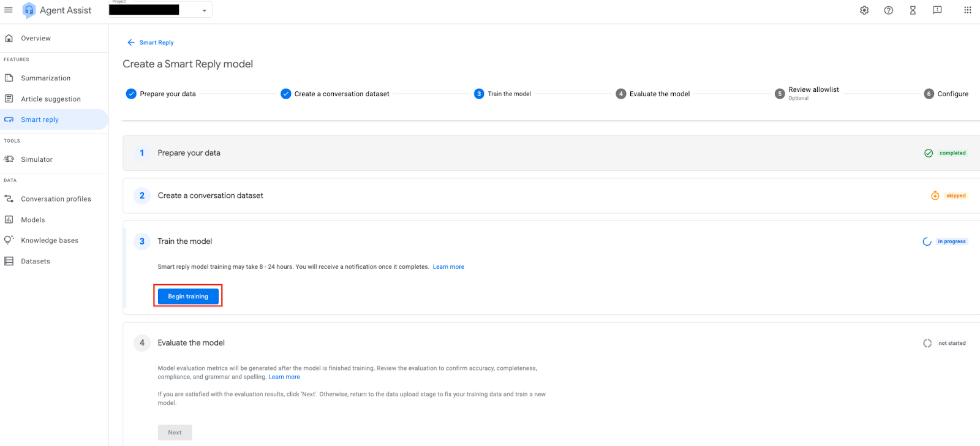
Task: Click the green completed check icon
Action: coord(929,153)
